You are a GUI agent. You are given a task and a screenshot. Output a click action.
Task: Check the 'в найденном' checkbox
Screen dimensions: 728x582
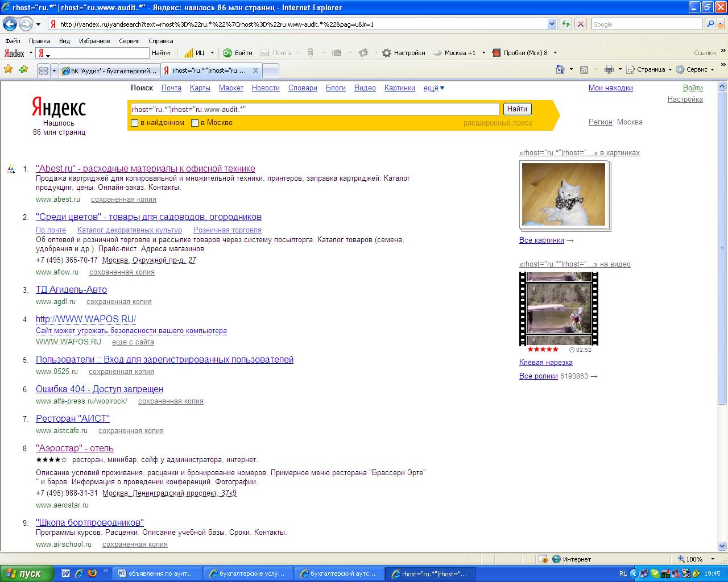click(135, 123)
